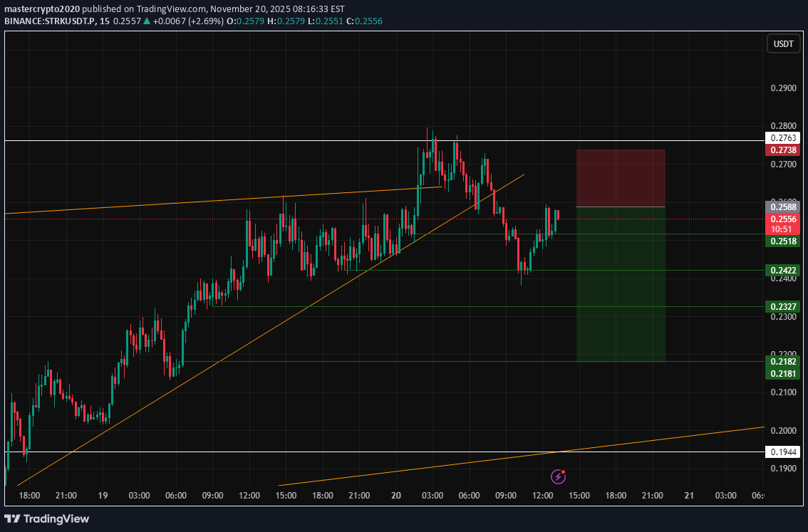Image resolution: width=808 pixels, height=532 pixels.
Task: Open the USDT currency selector
Action: (x=783, y=44)
